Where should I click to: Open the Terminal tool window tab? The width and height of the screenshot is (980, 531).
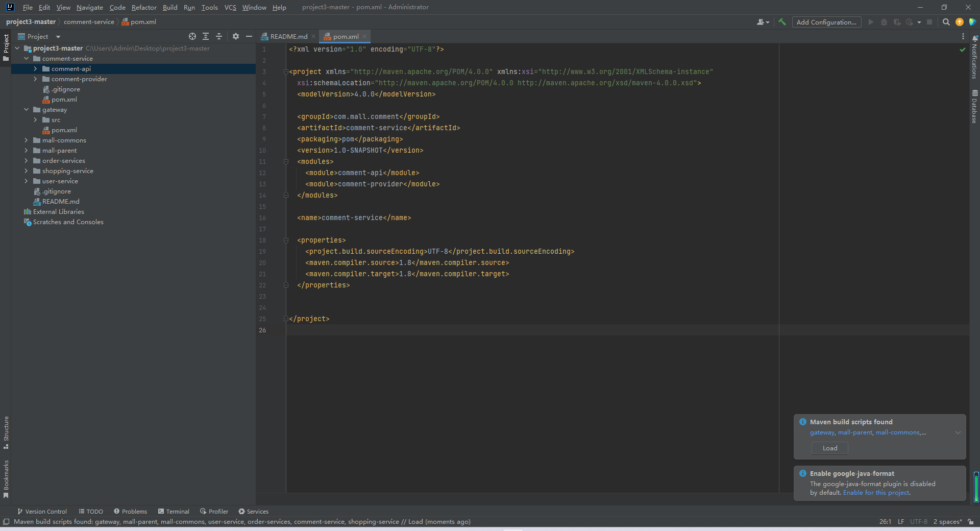click(174, 511)
